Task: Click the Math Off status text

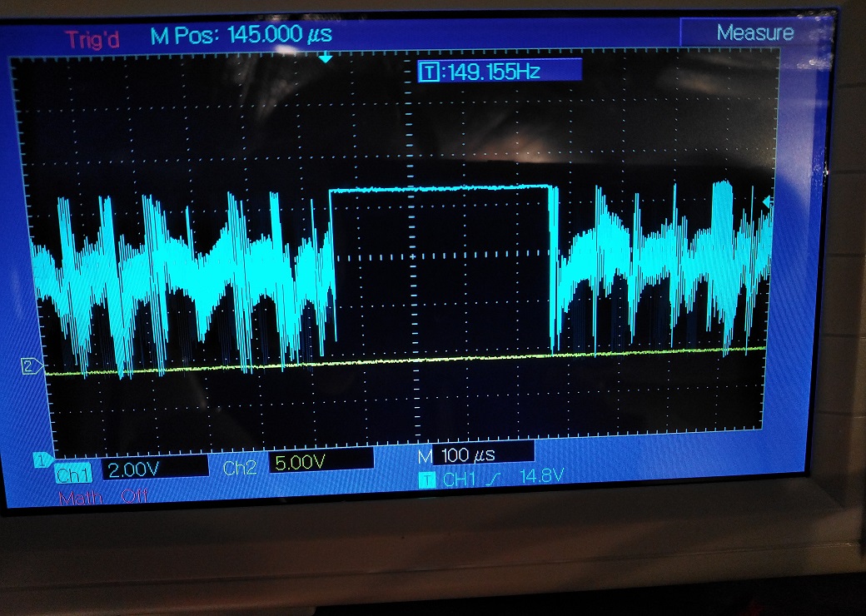Action: click(x=103, y=497)
